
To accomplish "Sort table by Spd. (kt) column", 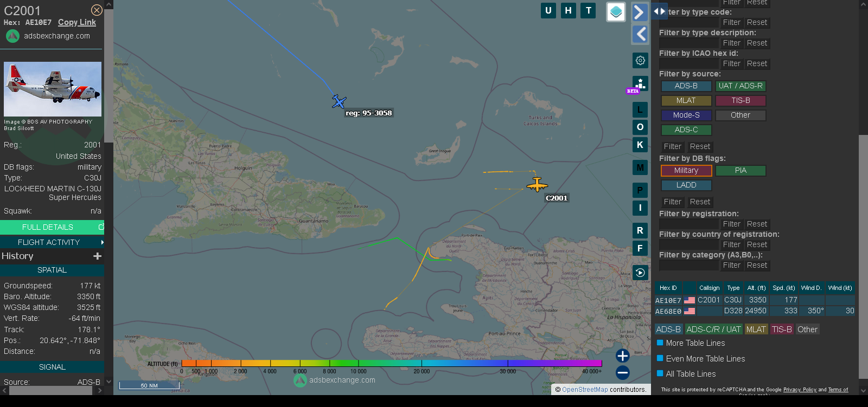I will [x=783, y=288].
